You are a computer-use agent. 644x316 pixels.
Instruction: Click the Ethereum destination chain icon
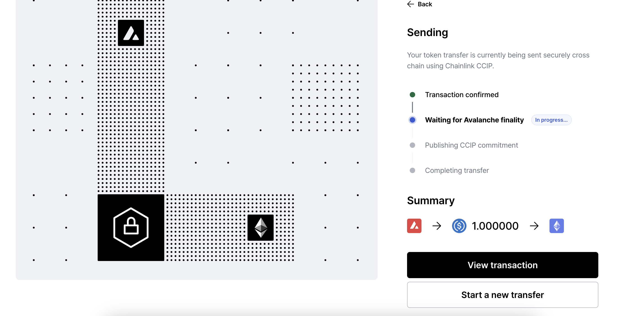tap(556, 226)
